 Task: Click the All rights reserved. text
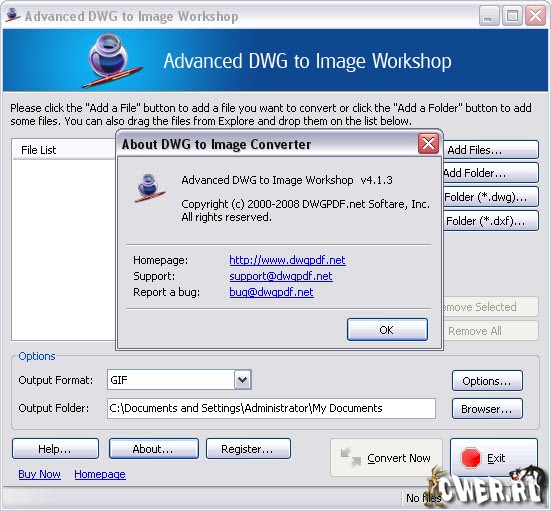pos(226,217)
